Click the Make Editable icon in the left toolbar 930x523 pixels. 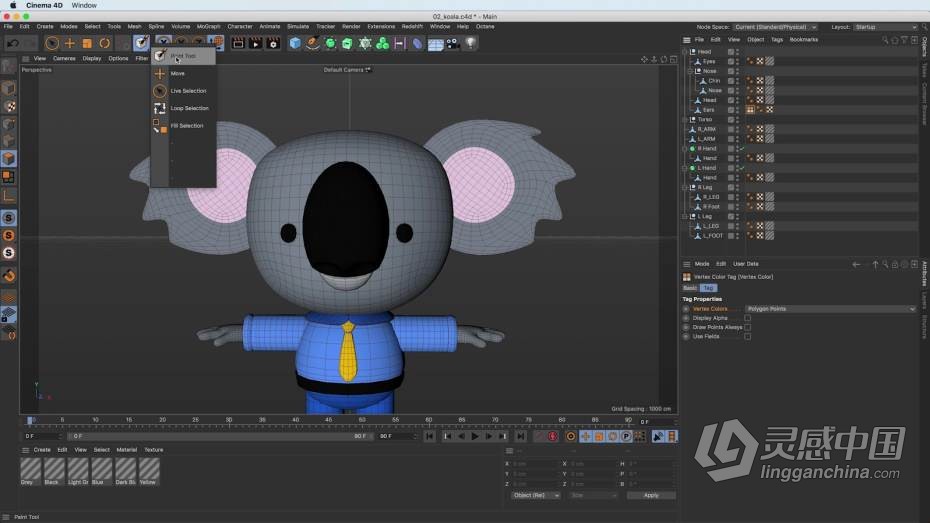(x=8, y=66)
